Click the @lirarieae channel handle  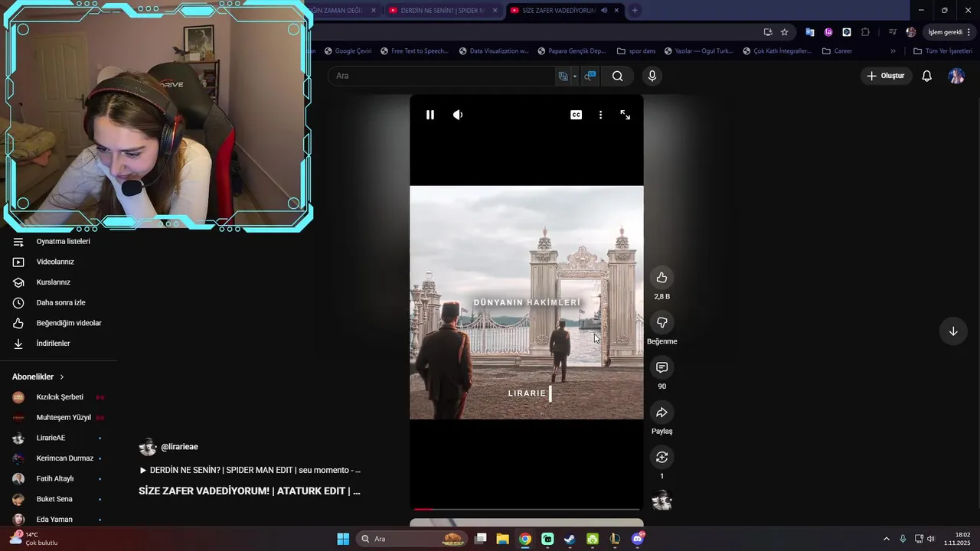[179, 447]
